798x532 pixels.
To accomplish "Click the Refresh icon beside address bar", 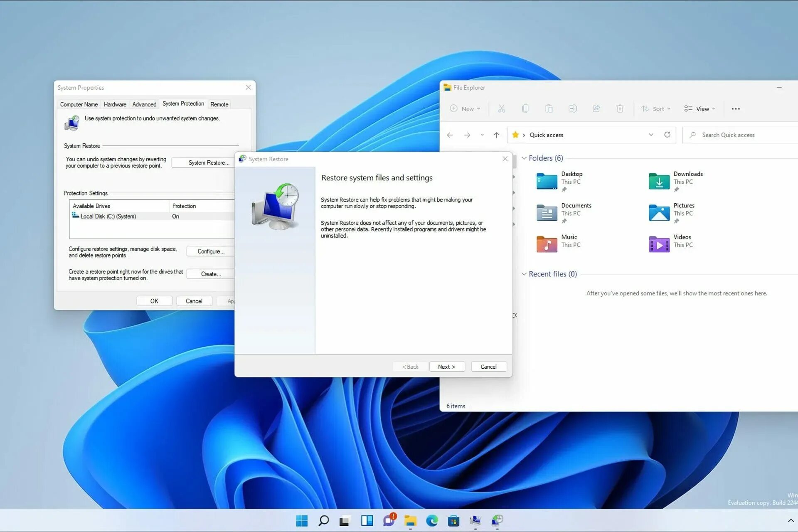I will tap(667, 135).
